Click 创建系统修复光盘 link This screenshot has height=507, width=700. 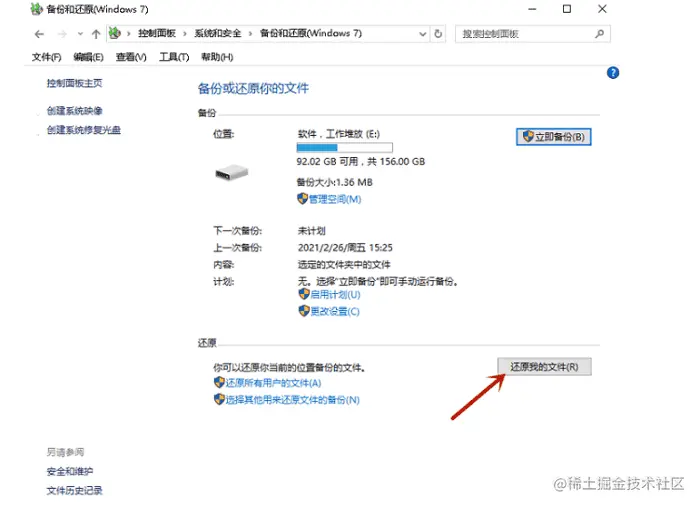(83, 130)
